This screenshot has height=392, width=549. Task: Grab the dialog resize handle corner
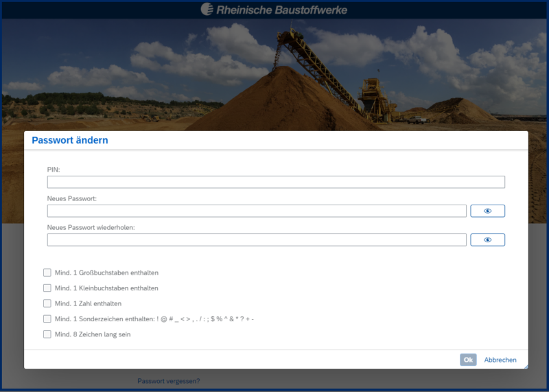point(525,366)
